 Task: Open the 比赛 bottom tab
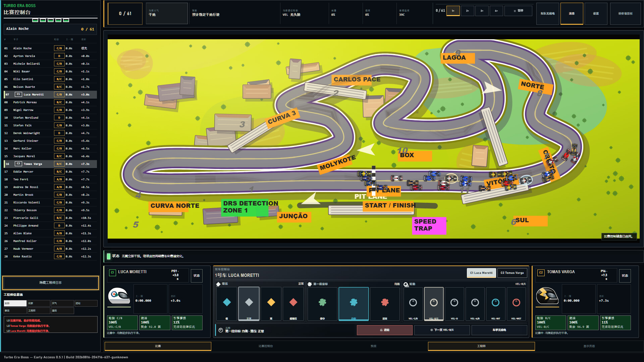tap(158, 346)
